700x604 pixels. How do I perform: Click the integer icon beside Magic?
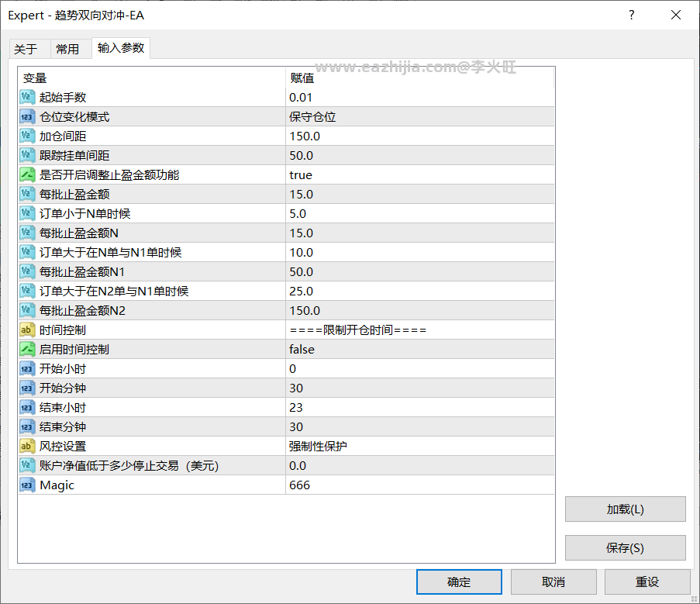27,485
